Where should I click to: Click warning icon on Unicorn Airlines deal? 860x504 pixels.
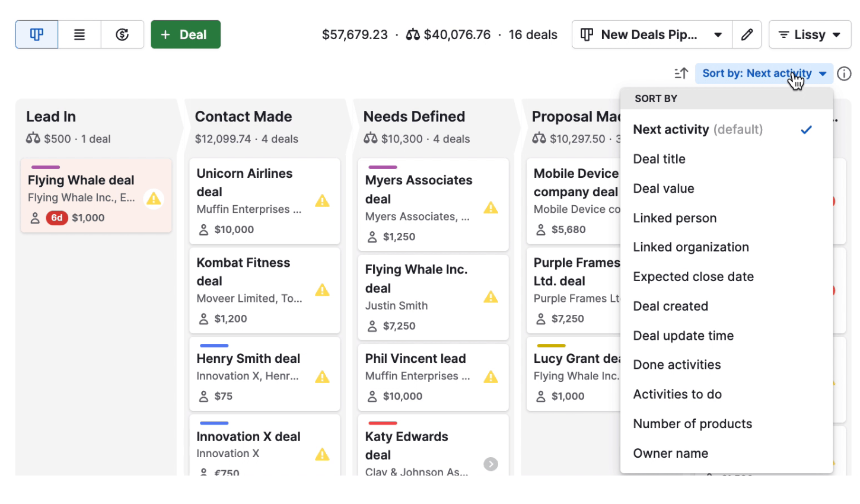322,201
